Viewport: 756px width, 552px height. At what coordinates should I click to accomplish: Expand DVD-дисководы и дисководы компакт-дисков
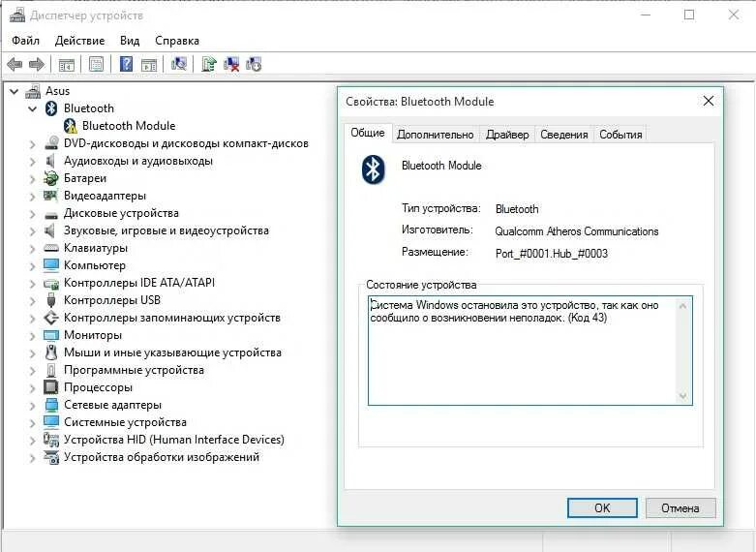pyautogui.click(x=32, y=143)
